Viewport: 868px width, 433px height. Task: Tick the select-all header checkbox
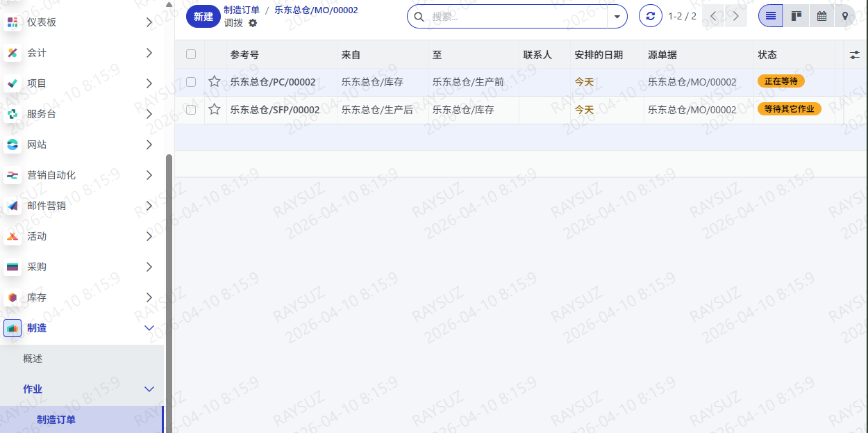[x=191, y=54]
